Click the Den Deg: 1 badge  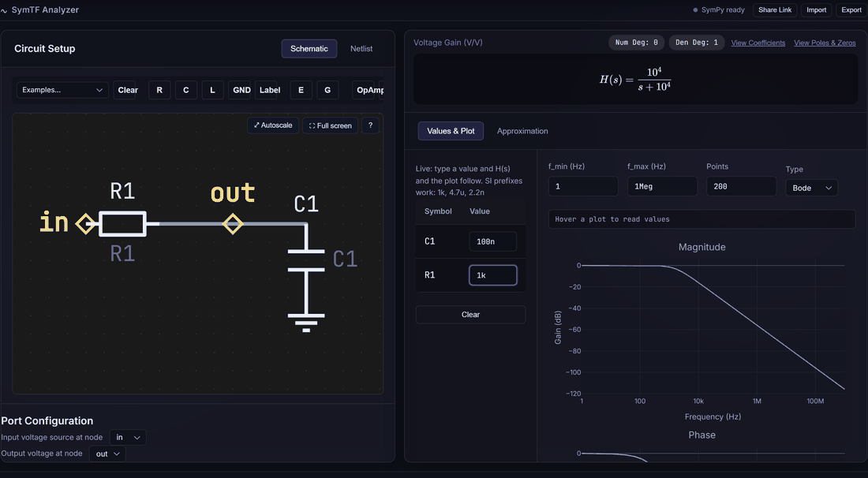tap(697, 43)
